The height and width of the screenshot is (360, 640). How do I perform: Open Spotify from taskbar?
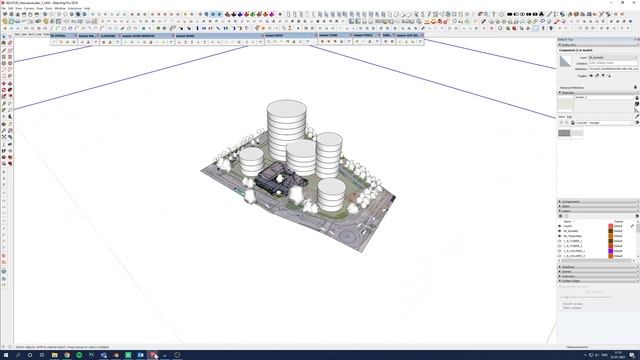(x=79, y=355)
